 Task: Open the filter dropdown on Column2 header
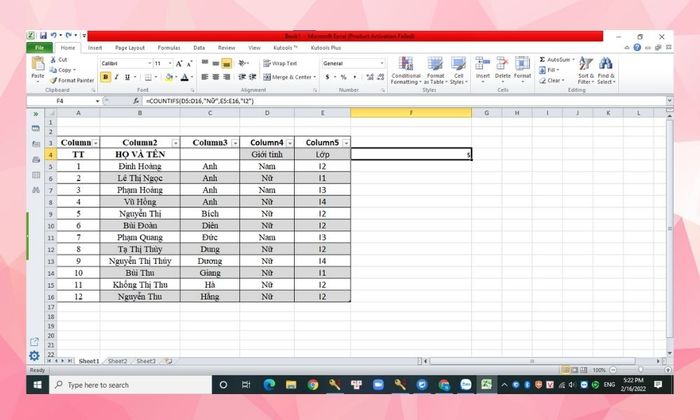pos(175,143)
